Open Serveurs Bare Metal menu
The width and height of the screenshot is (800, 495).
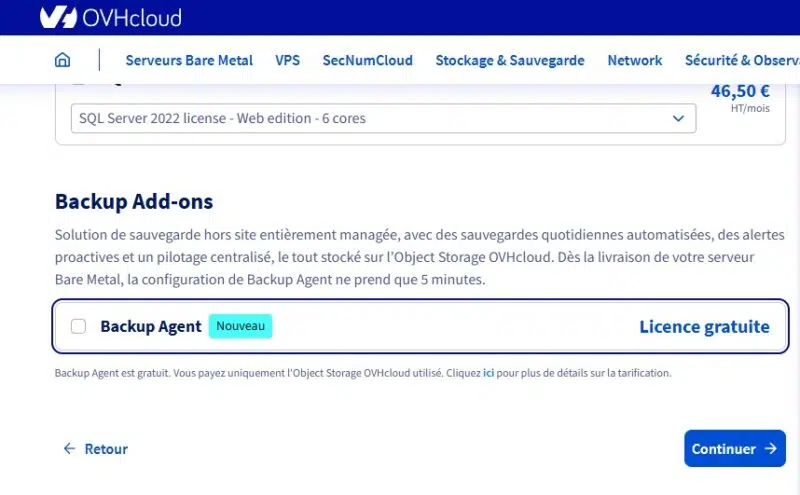pyautogui.click(x=189, y=60)
